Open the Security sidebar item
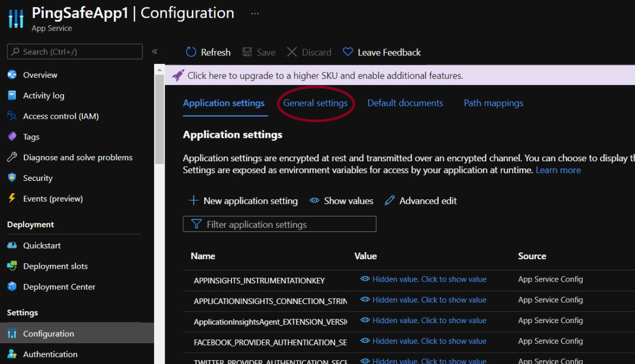This screenshot has width=635, height=364. (x=38, y=178)
